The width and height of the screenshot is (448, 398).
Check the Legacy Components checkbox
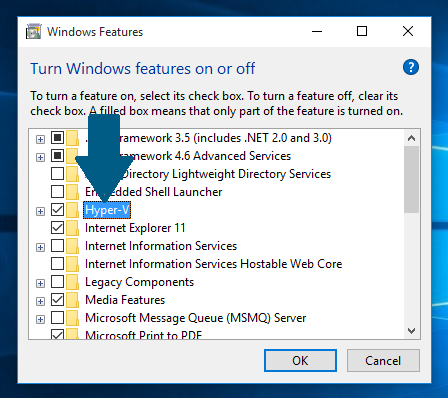(57, 282)
